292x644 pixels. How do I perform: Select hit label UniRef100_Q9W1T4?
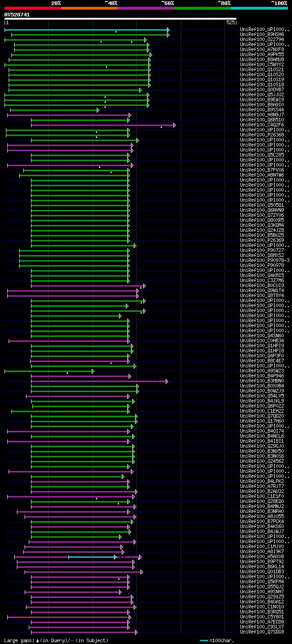point(262,290)
